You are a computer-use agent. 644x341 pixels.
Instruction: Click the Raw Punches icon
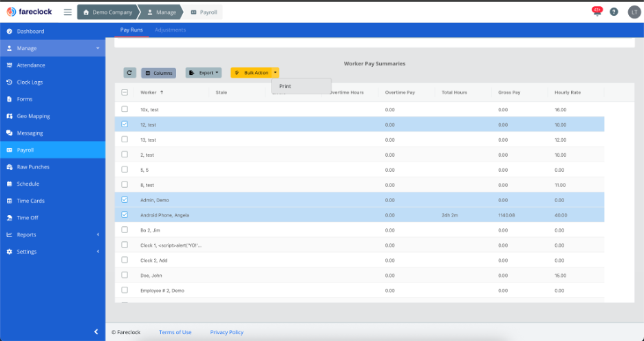click(x=9, y=167)
